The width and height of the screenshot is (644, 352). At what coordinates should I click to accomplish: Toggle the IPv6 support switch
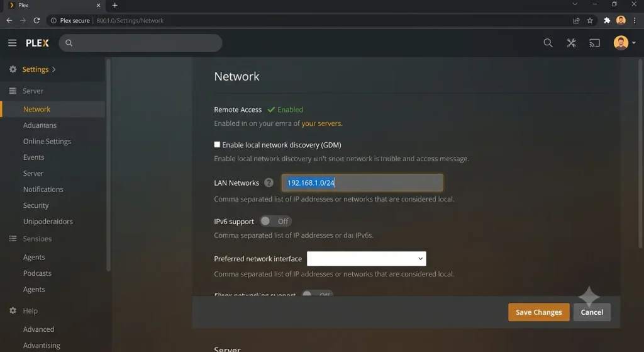coord(275,221)
